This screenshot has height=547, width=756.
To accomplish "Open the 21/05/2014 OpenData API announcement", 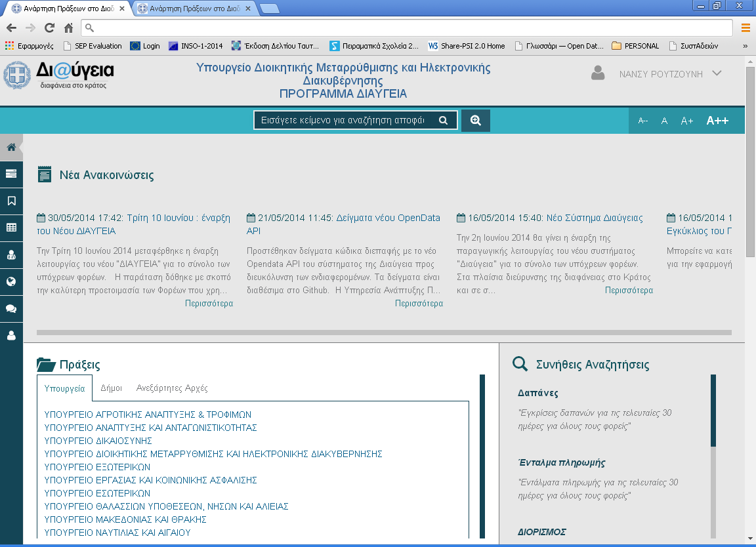I will (343, 224).
